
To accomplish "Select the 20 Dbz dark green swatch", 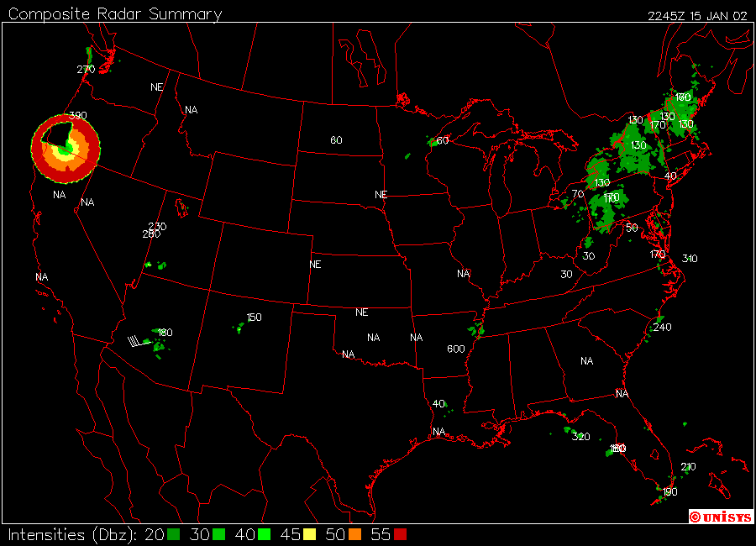I will (x=174, y=534).
